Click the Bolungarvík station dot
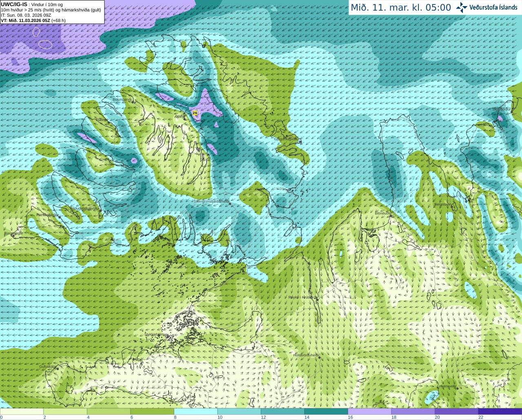The width and height of the screenshot is (522, 420). tap(133, 102)
